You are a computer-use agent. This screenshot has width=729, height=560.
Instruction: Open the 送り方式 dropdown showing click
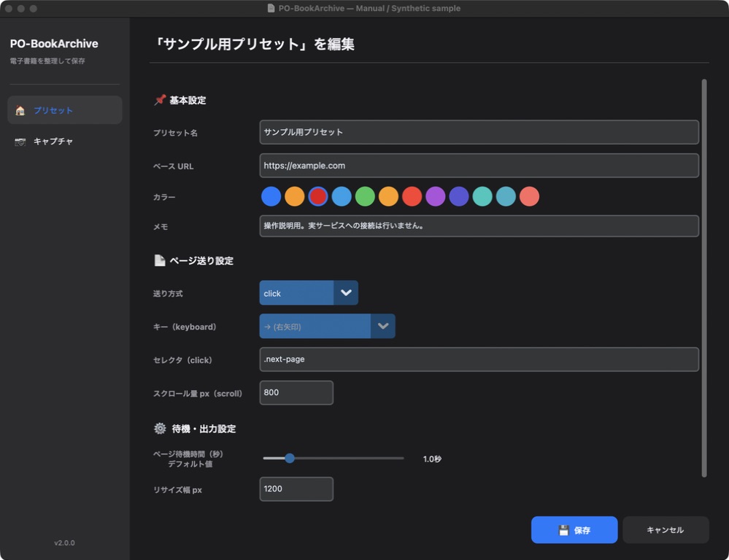(x=309, y=293)
